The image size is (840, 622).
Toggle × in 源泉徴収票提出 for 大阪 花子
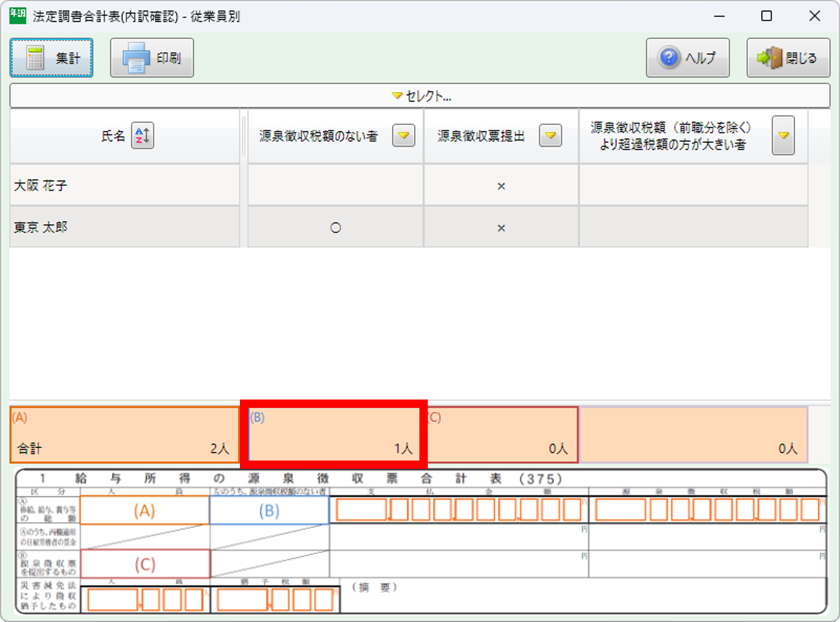click(x=501, y=186)
